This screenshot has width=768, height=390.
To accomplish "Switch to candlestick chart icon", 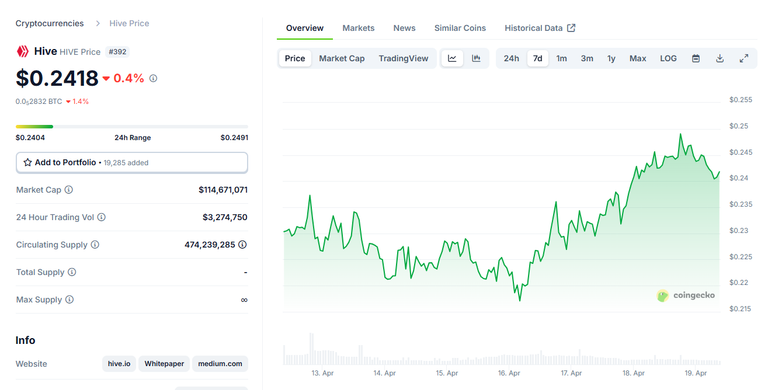I will [x=476, y=58].
